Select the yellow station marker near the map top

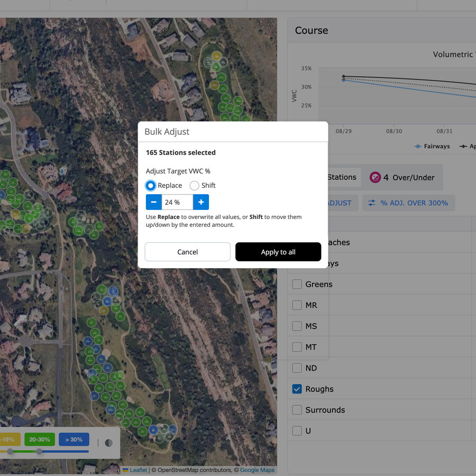point(216,55)
